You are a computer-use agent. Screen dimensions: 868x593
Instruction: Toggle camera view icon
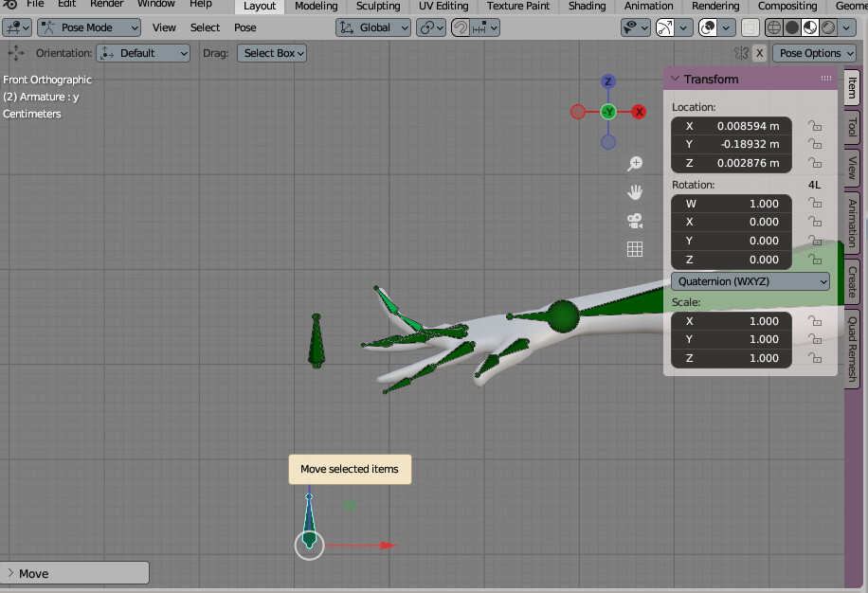[635, 221]
